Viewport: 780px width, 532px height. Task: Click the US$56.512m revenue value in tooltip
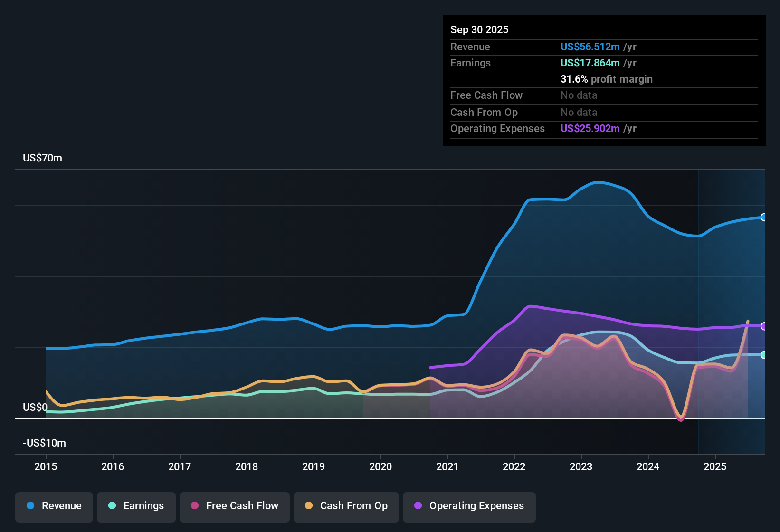[x=590, y=47]
